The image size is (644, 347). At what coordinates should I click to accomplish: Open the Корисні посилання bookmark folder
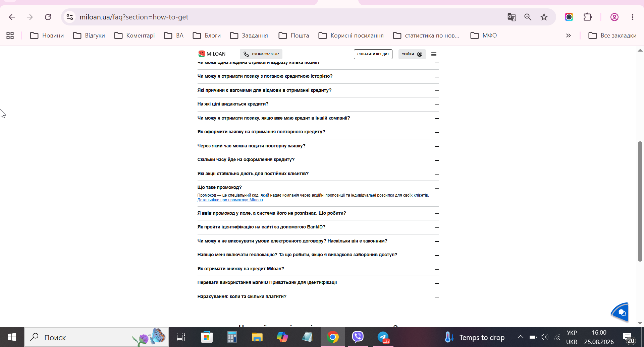(351, 36)
